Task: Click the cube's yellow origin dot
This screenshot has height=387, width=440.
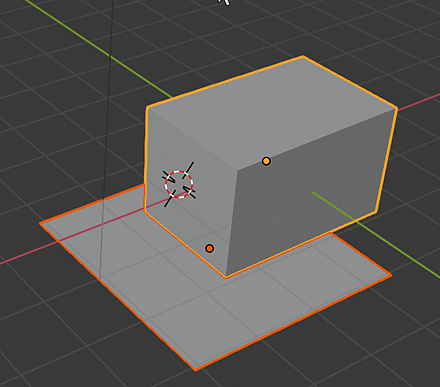Action: [266, 161]
